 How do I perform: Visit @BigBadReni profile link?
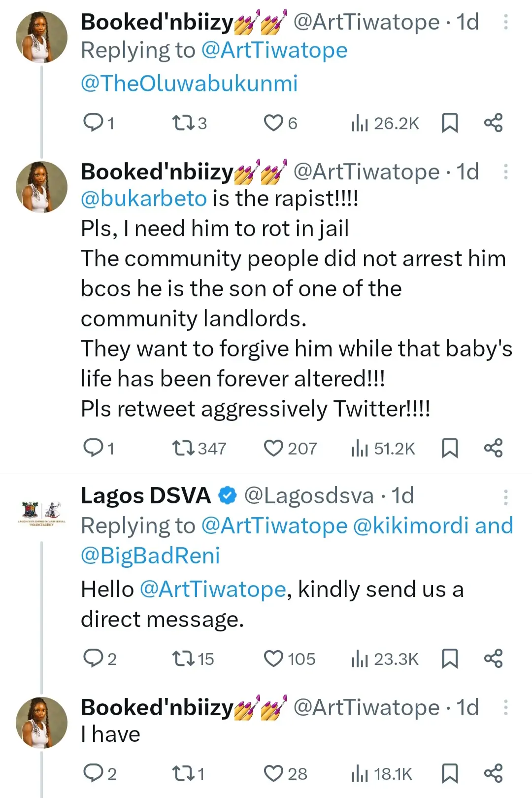pos(150,555)
